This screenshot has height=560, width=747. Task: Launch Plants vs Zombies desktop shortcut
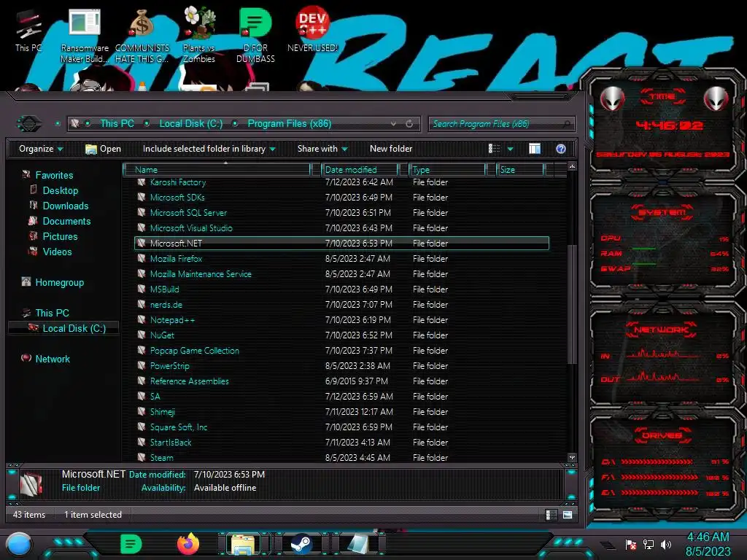(x=199, y=35)
